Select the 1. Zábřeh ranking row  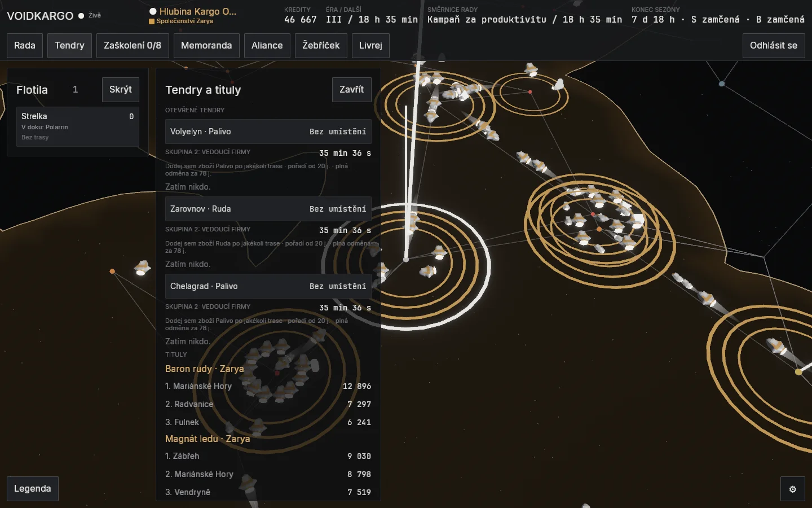click(x=268, y=456)
